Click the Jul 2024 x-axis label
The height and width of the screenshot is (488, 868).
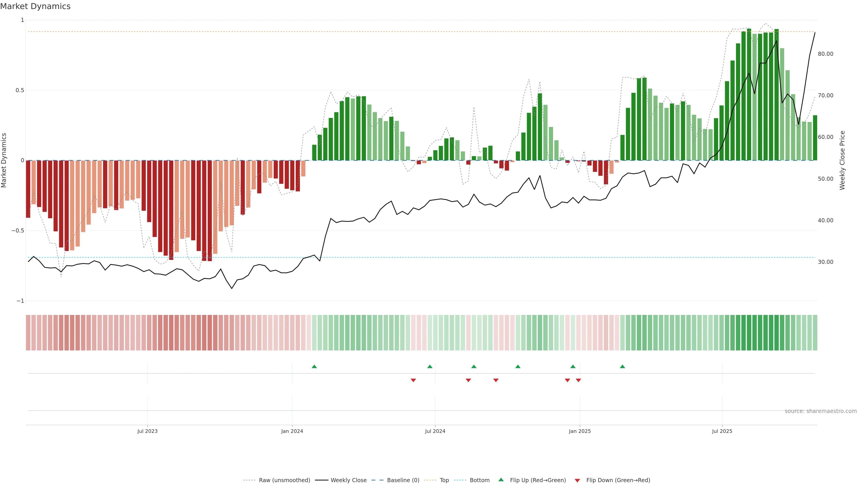435,431
